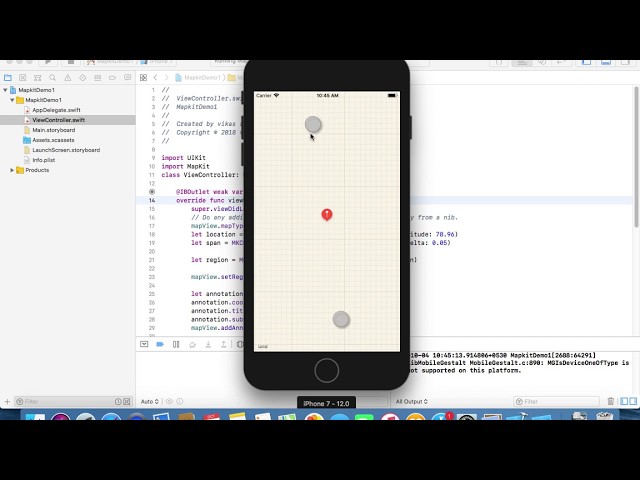Screen dimensions: 640x480
Task: Open the Source Control navigator icon
Action: click(22, 78)
